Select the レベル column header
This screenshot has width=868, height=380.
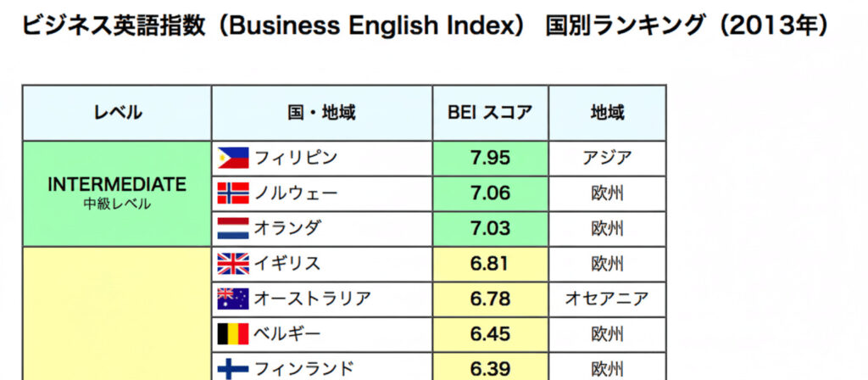tap(117, 113)
